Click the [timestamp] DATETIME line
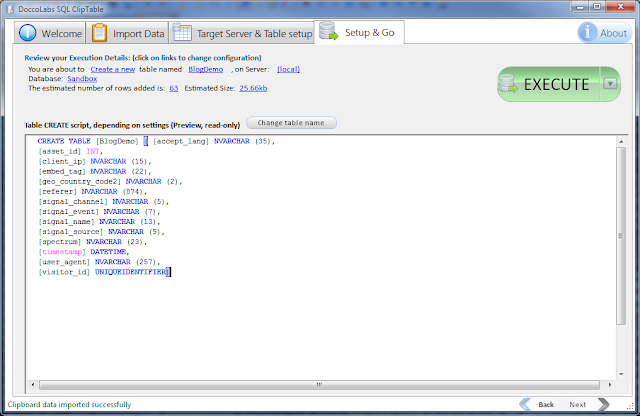The image size is (640, 416). click(84, 252)
